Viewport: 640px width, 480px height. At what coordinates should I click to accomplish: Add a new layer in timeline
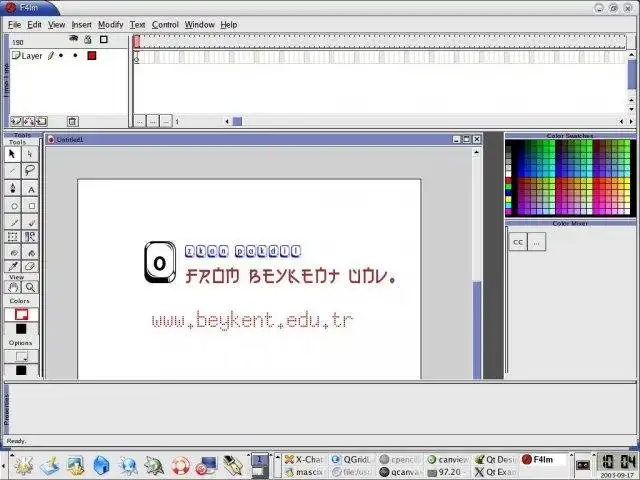(x=16, y=121)
